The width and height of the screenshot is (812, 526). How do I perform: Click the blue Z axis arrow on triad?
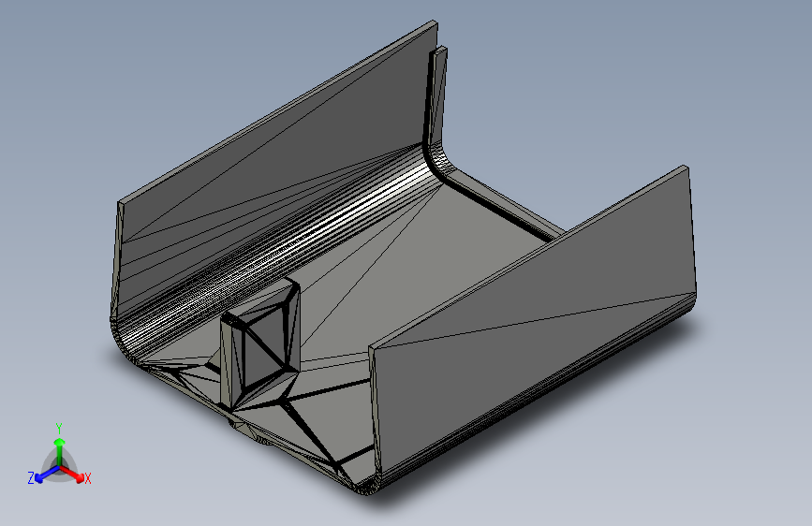pos(47,474)
